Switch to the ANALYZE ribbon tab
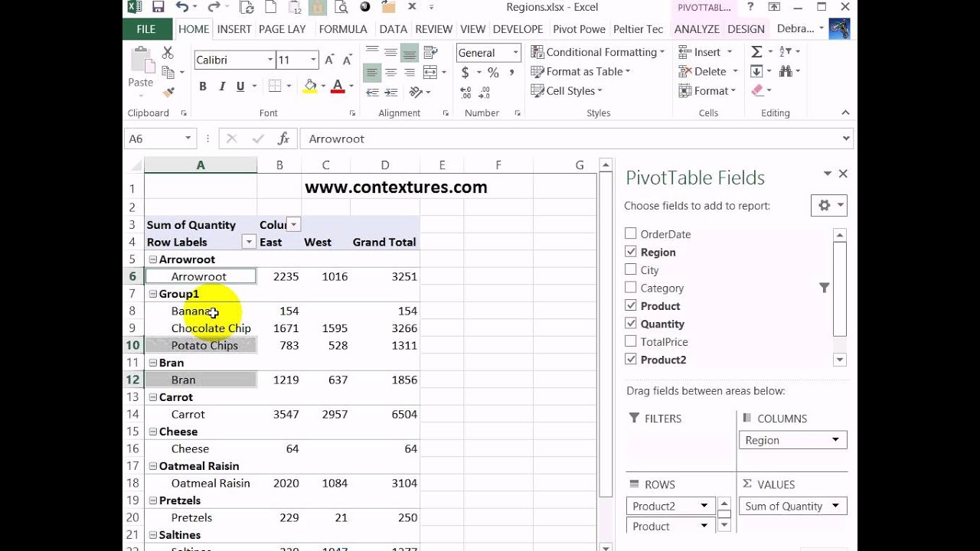Viewport: 980px width, 551px height. (x=696, y=29)
